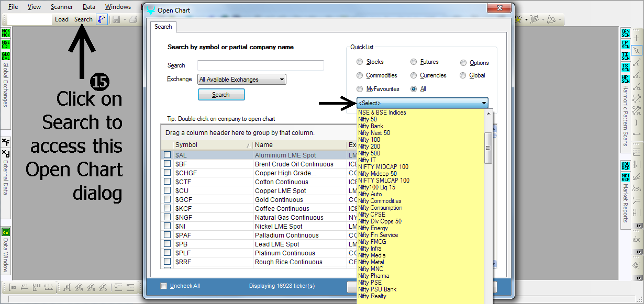This screenshot has width=644, height=304.
Task: Check the $GCF Gold Continuous row checkbox
Action: 167,199
